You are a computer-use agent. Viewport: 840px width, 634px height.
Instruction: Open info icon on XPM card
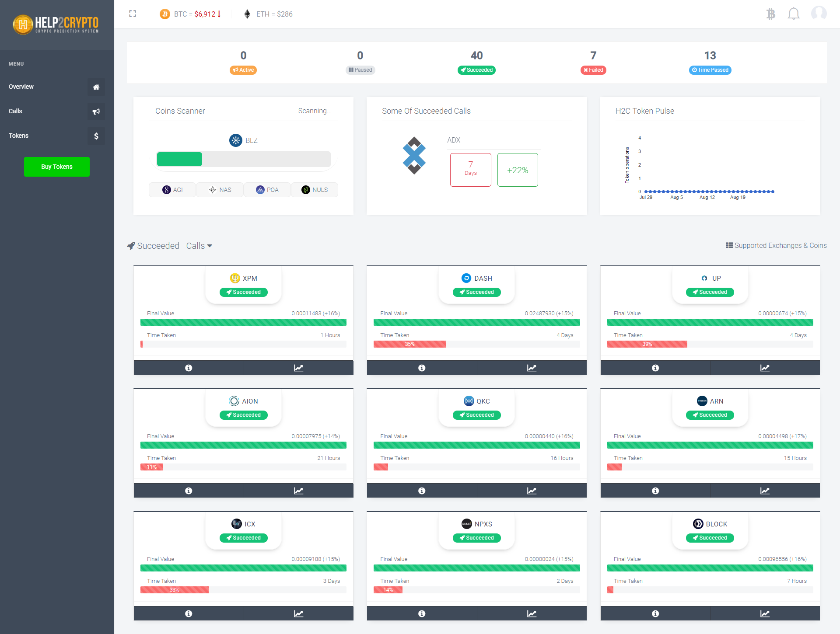(189, 368)
